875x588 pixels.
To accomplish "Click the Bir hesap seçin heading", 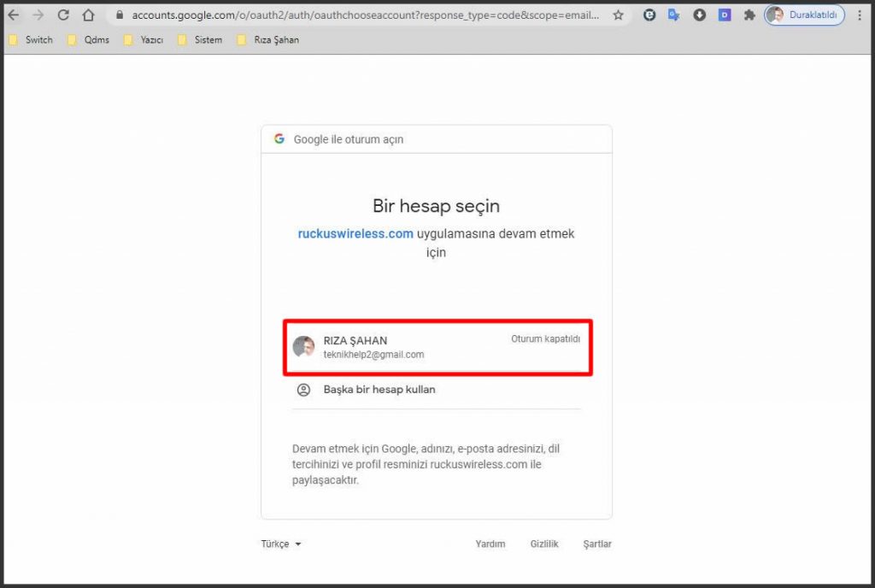I will (437, 206).
